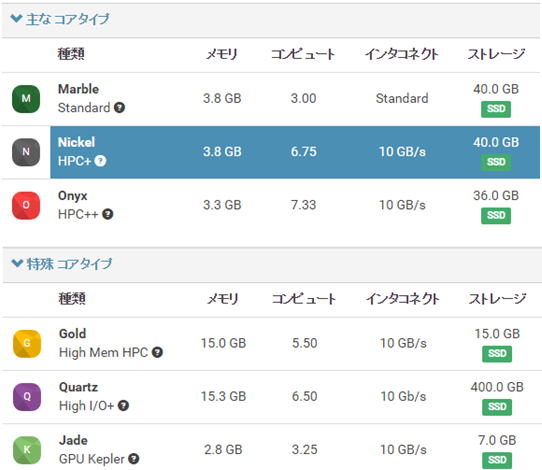Open help icon beside GPU Kepler
The height and width of the screenshot is (470, 542).
pos(134,459)
